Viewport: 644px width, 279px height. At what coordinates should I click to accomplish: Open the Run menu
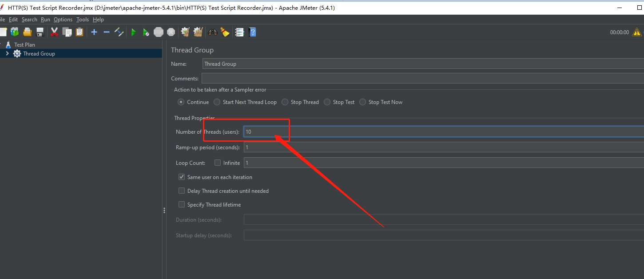[x=45, y=20]
